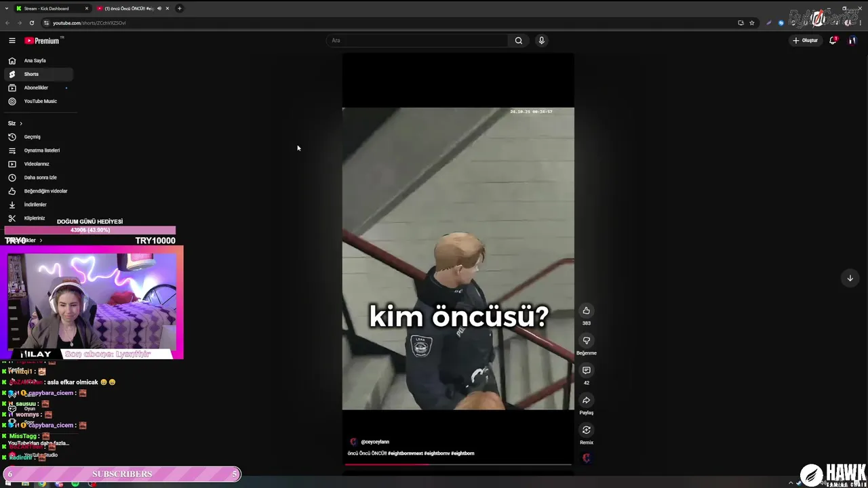Open Spotify from the taskbar
The image size is (868, 488).
pyautogui.click(x=75, y=483)
